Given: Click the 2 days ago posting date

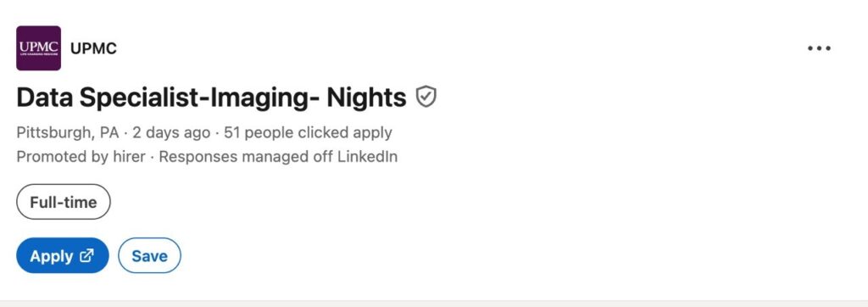Looking at the screenshot, I should pos(171,133).
